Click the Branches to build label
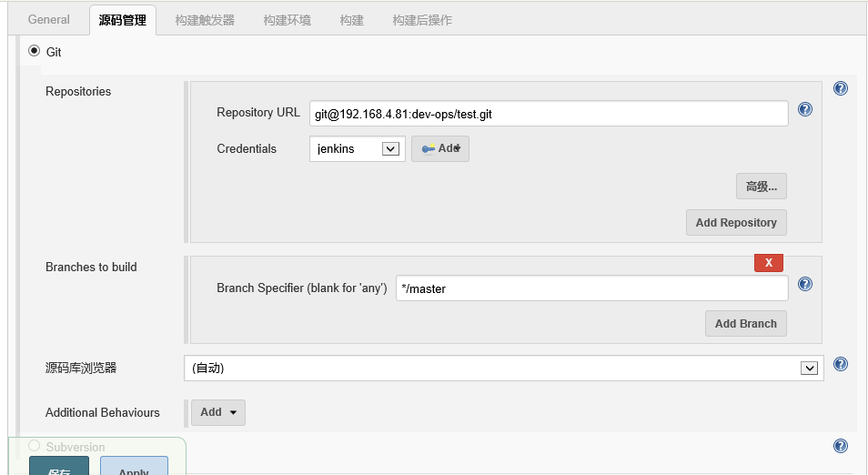This screenshot has width=868, height=475. 91,267
